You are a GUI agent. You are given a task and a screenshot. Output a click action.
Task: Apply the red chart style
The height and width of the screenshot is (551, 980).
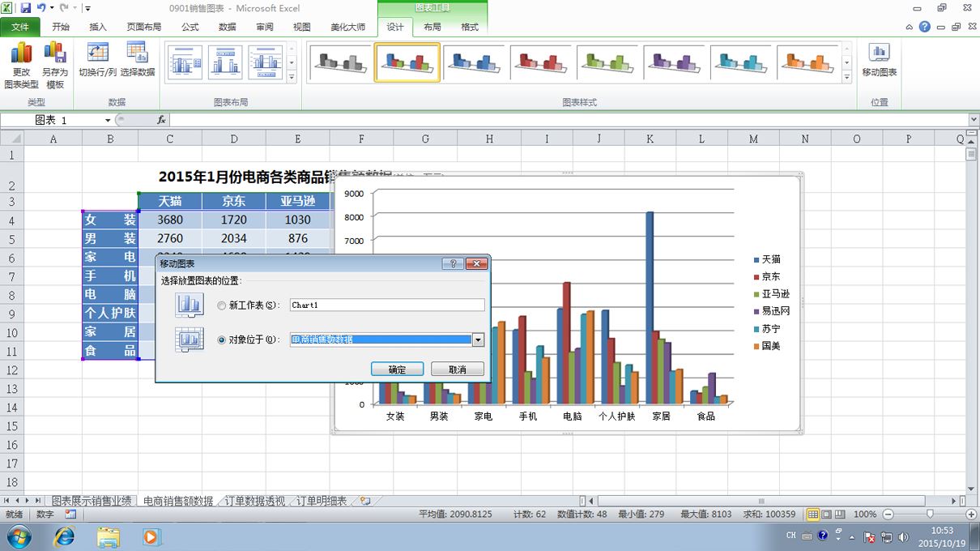coord(540,62)
